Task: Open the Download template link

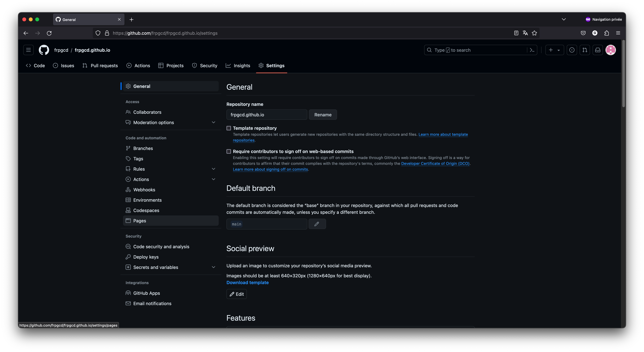Action: tap(247, 283)
